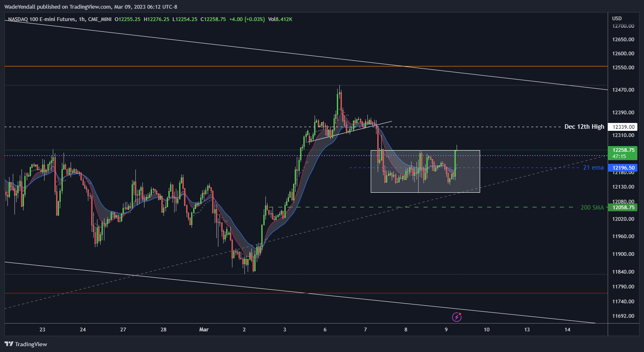
Task: Click the 200 SMA text label
Action: [x=592, y=208]
